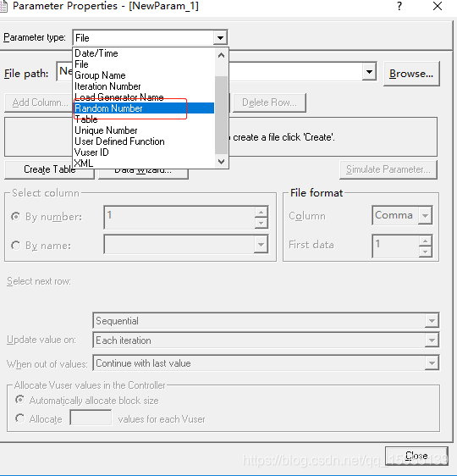Open the Column delimiter Comma dropdown
The width and height of the screenshot is (457, 476).
(425, 215)
